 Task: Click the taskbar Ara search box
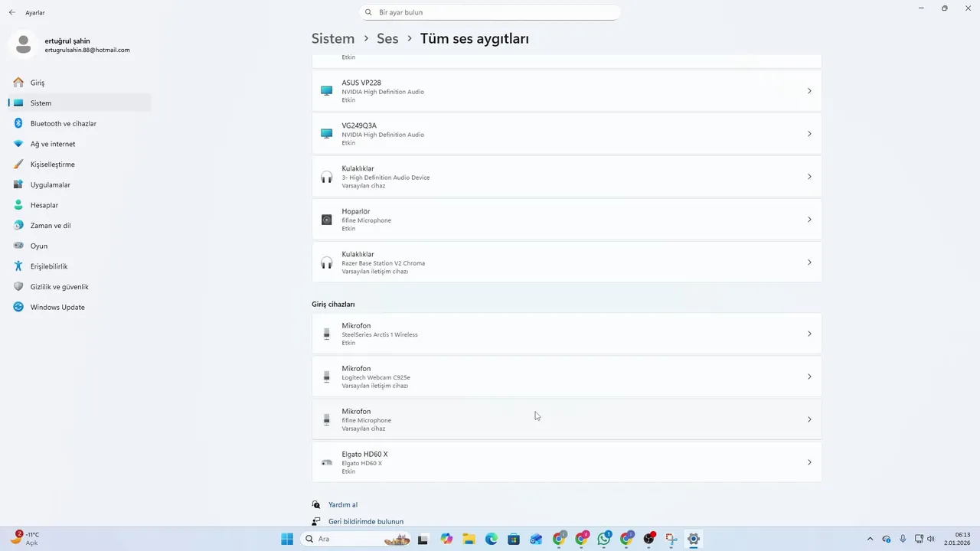(357, 539)
